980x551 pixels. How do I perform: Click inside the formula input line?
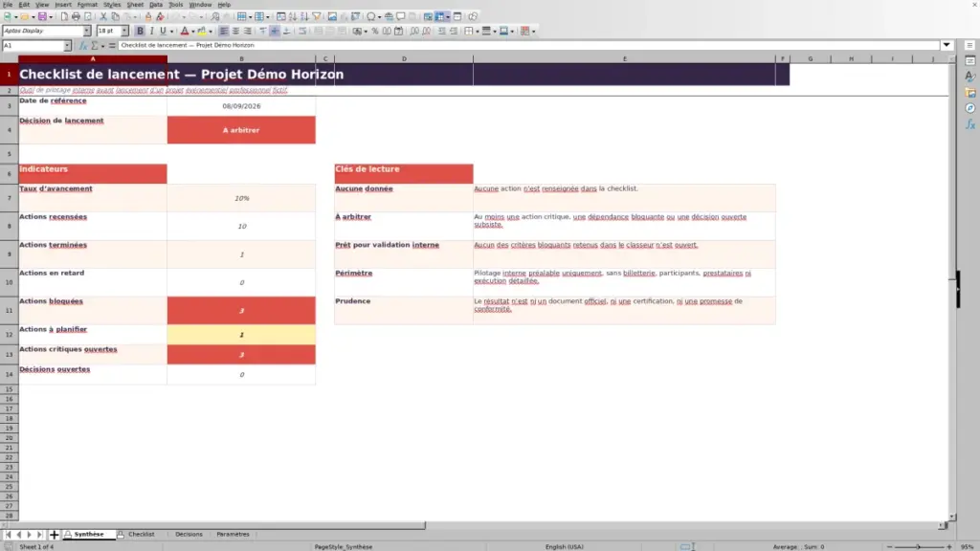[528, 45]
